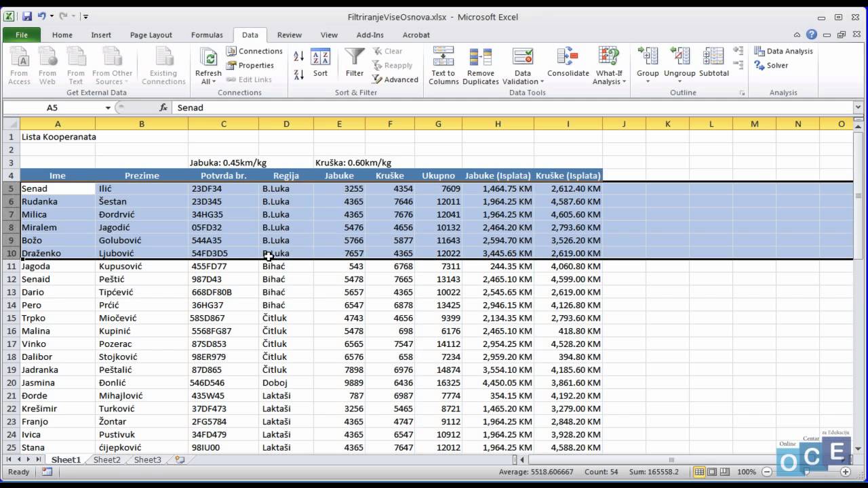Viewport: 868px width, 488px height.
Task: Open Advanced filter options
Action: click(x=395, y=79)
